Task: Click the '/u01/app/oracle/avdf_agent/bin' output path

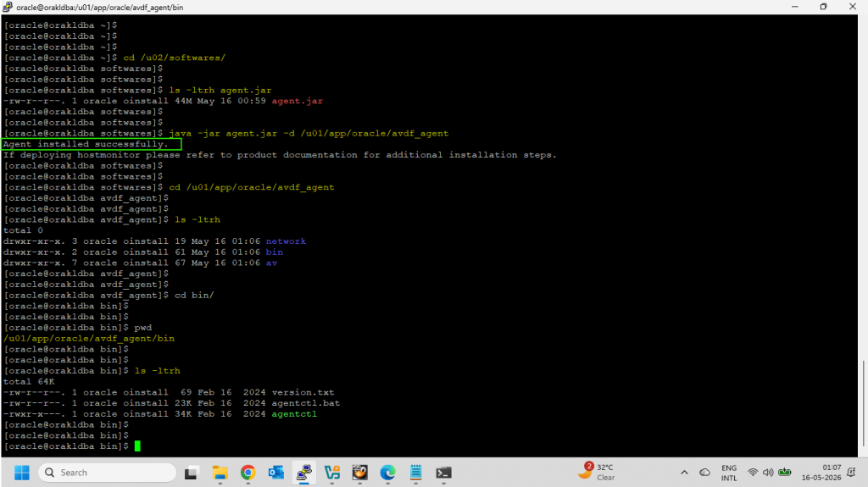Action: pyautogui.click(x=88, y=338)
